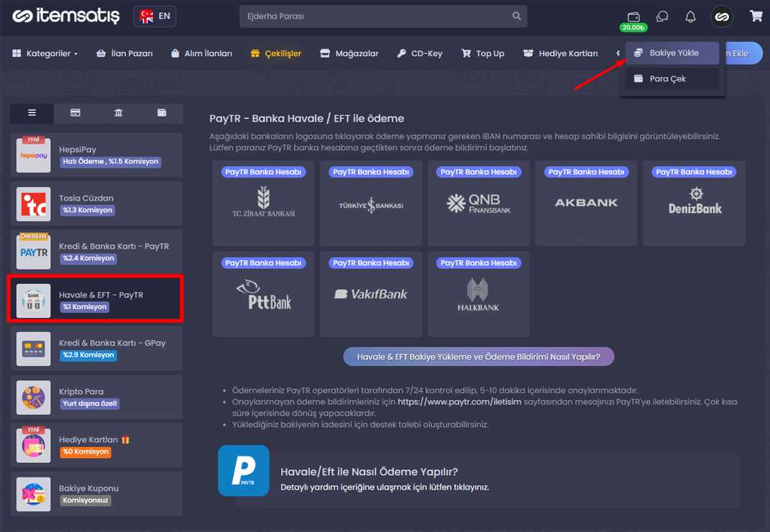
Task: Open the paytr.com/iletisim link
Action: (x=459, y=402)
